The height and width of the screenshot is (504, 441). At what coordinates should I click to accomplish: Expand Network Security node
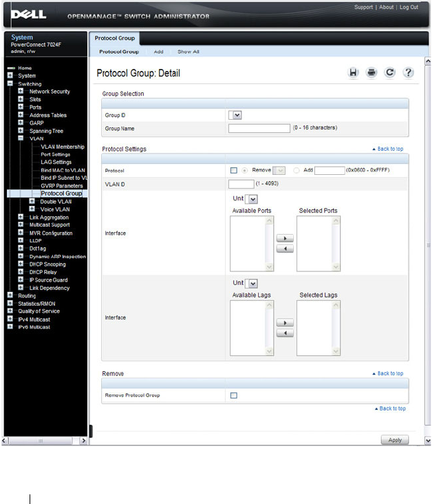point(21,91)
